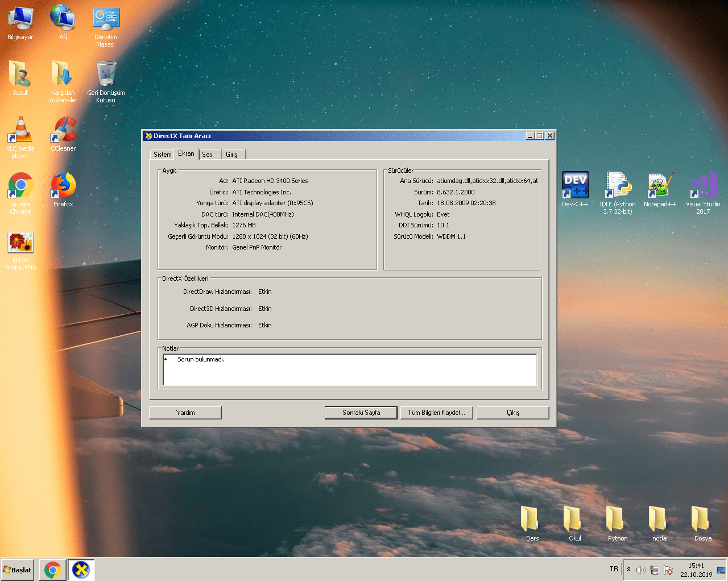
Task: Click the WHQL Logolu 'Evet' value
Action: 443,214
